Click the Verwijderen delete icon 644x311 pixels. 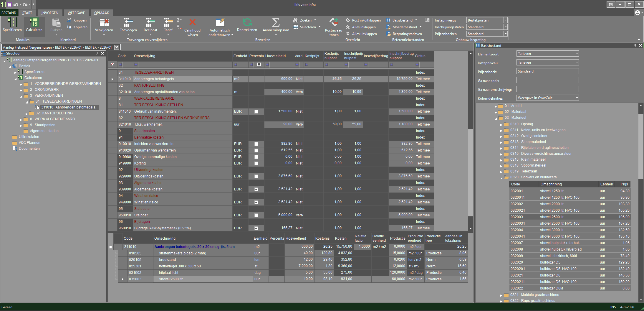pos(104,22)
